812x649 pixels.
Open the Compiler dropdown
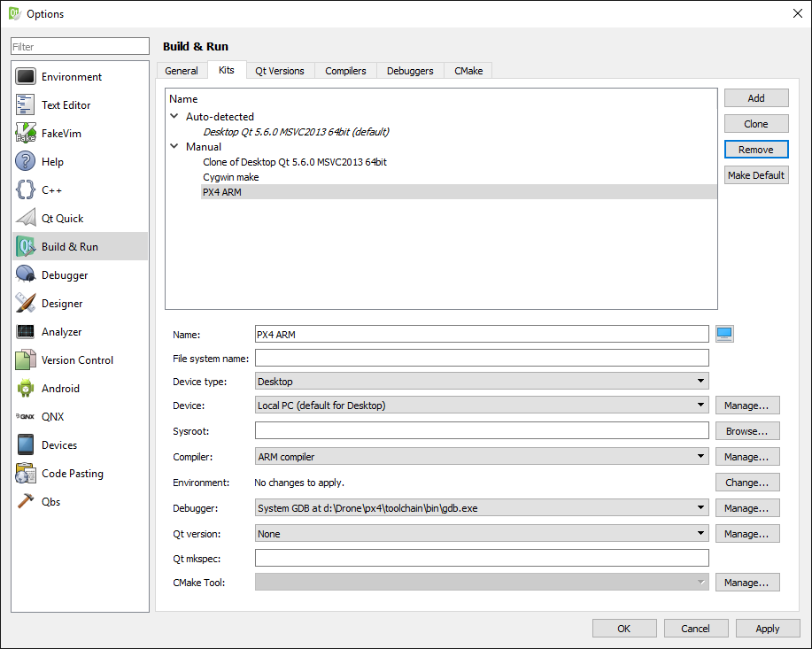481,457
